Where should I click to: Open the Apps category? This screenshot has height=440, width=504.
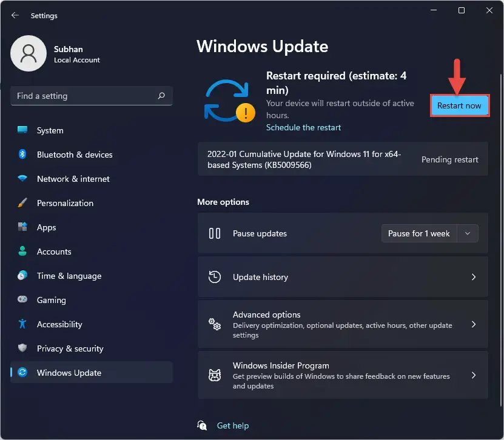point(92,227)
